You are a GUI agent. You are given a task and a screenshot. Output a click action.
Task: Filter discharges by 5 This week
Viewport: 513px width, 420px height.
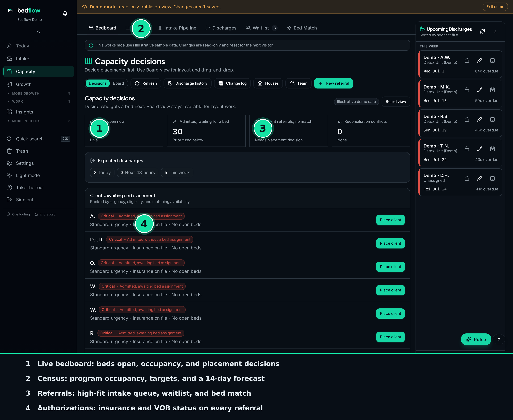click(x=177, y=172)
